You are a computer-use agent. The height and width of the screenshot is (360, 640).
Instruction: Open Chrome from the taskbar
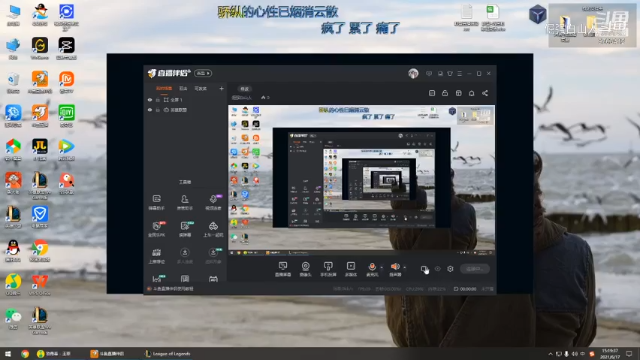point(25,354)
